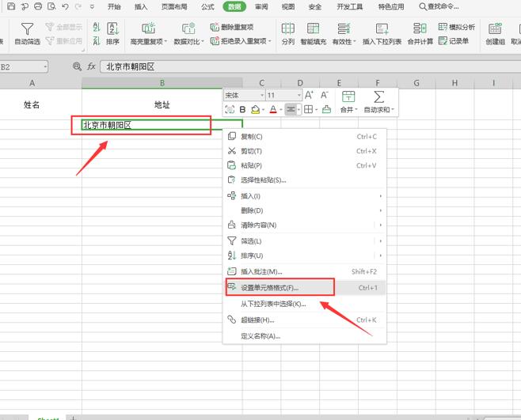
Task: Click 删除重复项 in the ribbon
Action: point(232,27)
